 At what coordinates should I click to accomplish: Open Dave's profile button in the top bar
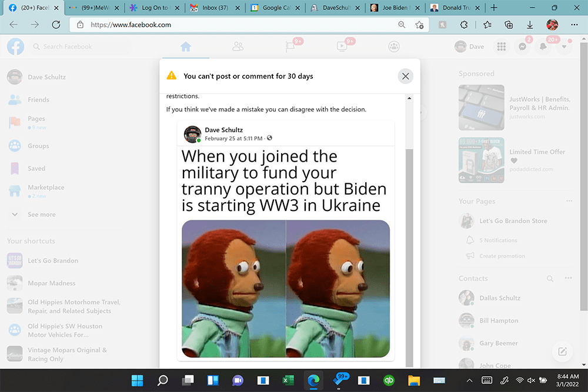pyautogui.click(x=469, y=46)
